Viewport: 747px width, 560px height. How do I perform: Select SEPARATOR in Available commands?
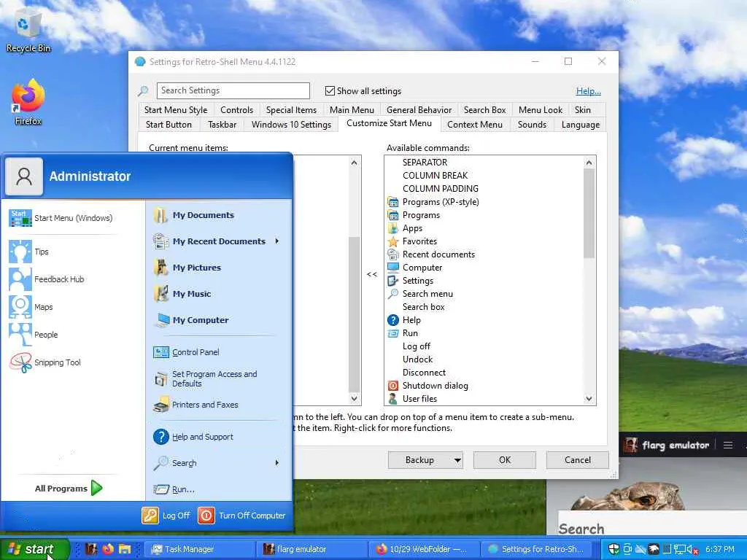[x=425, y=163]
